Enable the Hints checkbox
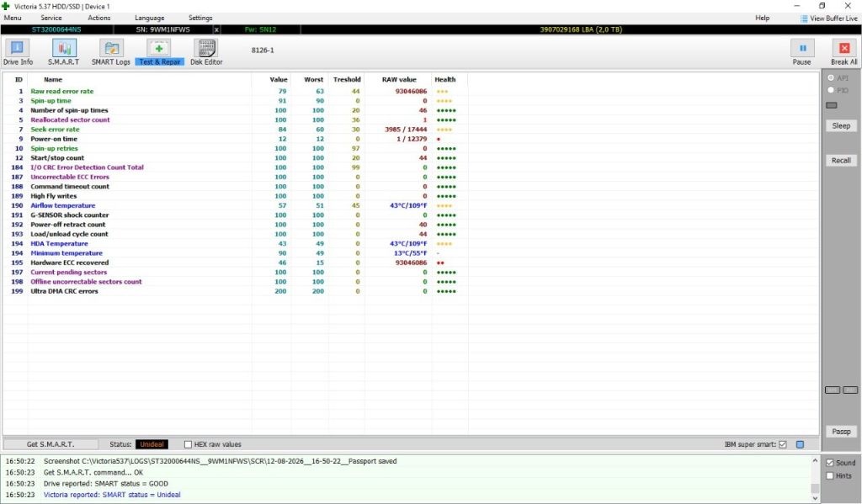The image size is (862, 504). pyautogui.click(x=830, y=476)
